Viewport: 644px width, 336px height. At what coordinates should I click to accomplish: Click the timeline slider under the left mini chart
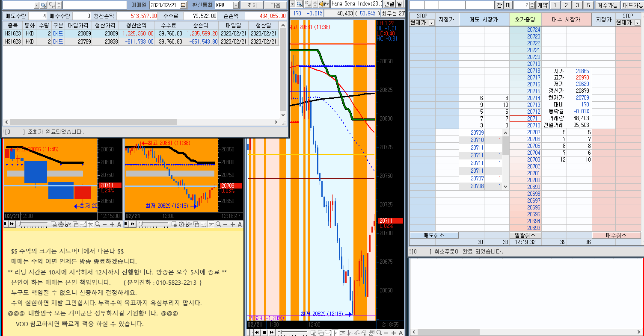coord(33,224)
